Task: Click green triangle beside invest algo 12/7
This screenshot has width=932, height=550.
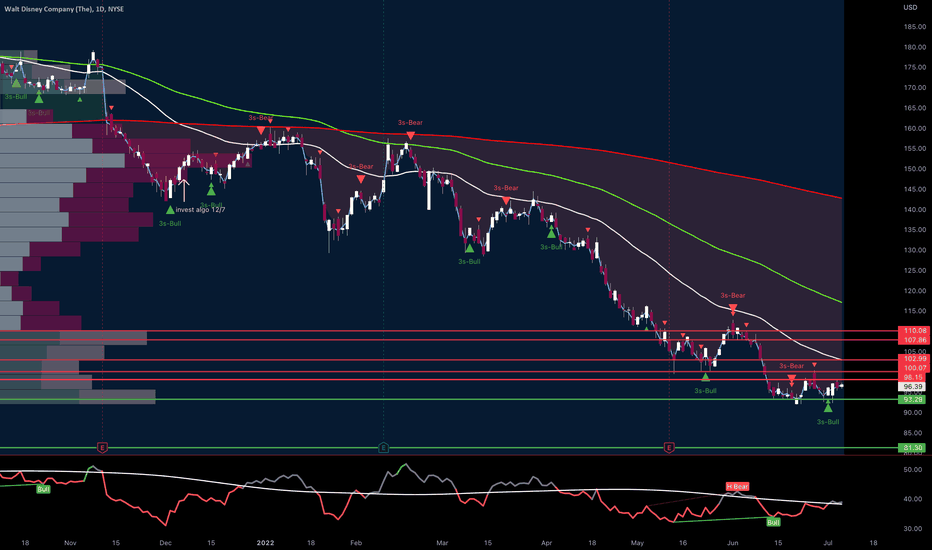Action: click(170, 209)
